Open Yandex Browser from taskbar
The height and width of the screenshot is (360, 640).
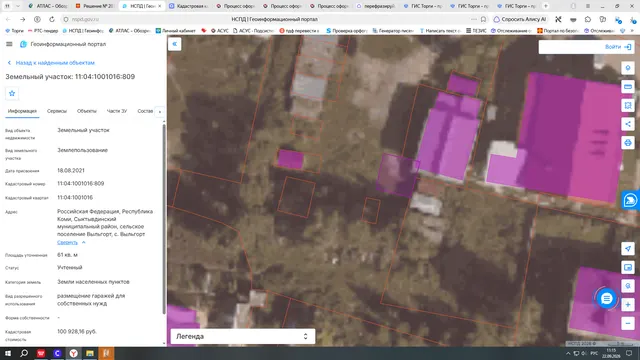click(73, 353)
